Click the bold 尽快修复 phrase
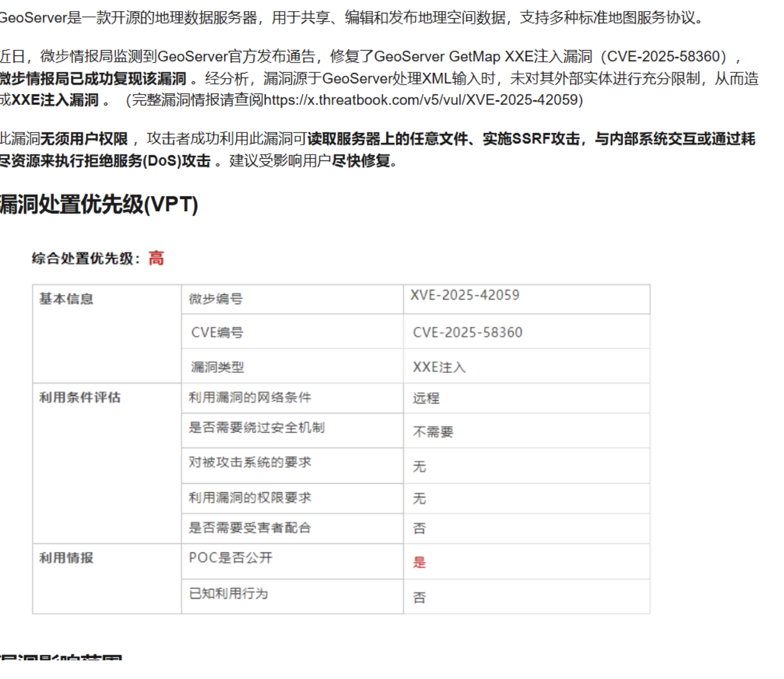Screen dimensions: 784x679 (x=361, y=160)
